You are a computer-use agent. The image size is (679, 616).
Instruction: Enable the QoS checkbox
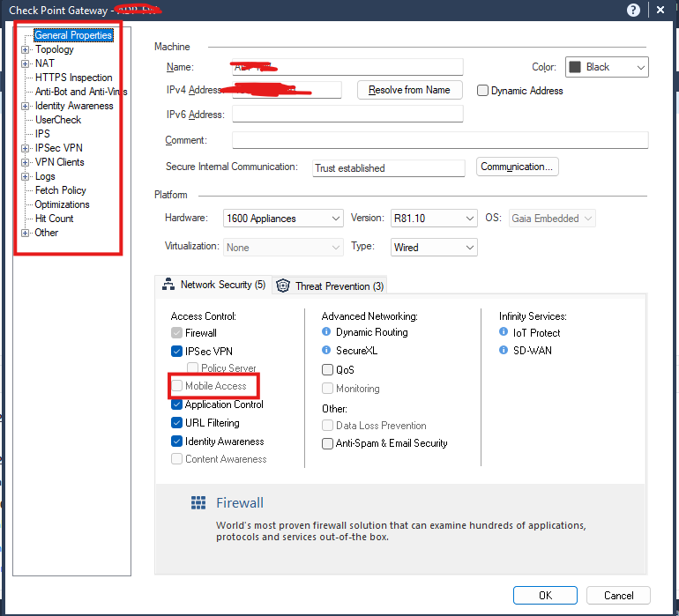click(x=327, y=369)
